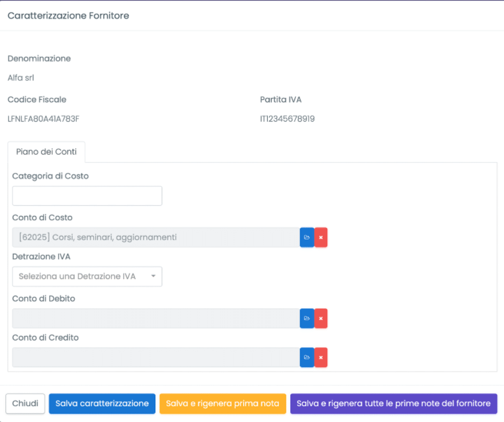Browse accounts for Conto di Debito
504x422 pixels.
[307, 318]
